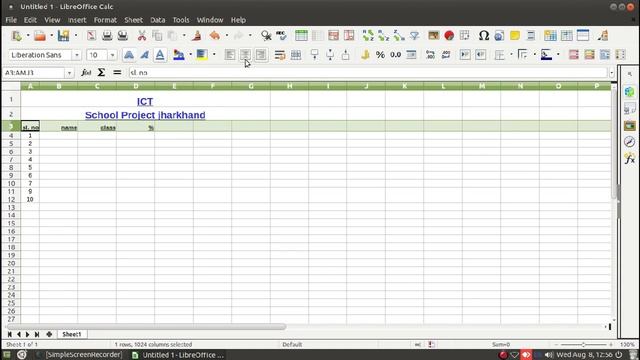Format as percent icon
This screenshot has width=640, height=360.
pyautogui.click(x=380, y=55)
